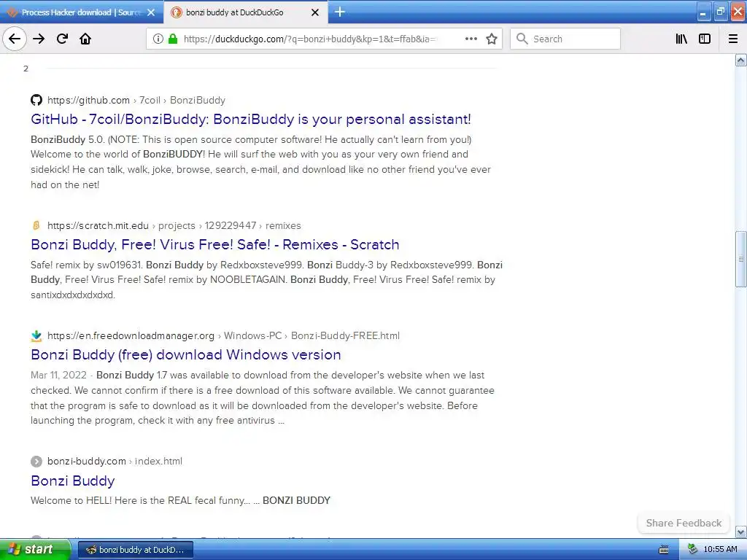Image resolution: width=747 pixels, height=560 pixels.
Task: Show site information icon in address bar
Action: click(158, 39)
